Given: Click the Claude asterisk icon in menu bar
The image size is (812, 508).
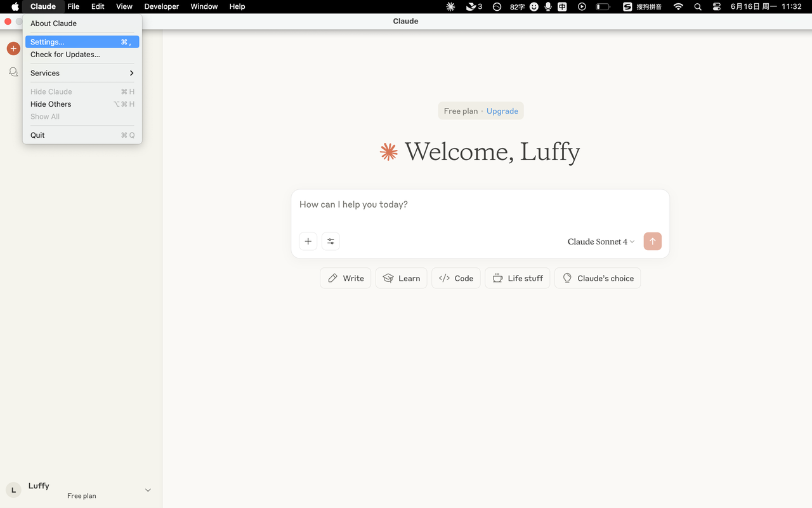Looking at the screenshot, I should (450, 6).
